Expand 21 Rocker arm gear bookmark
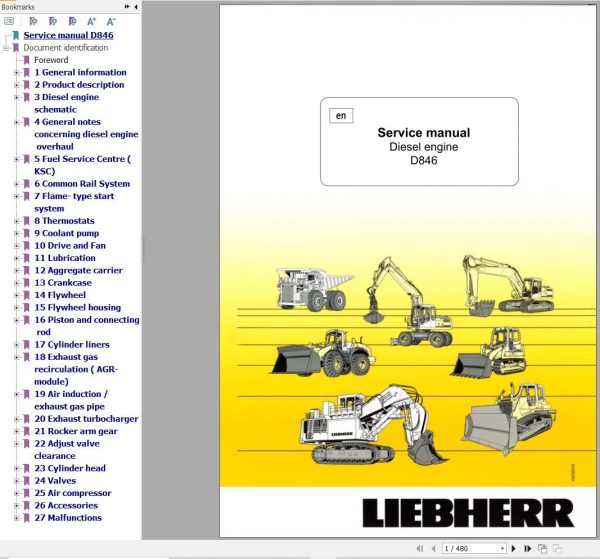The width and height of the screenshot is (600, 559). click(16, 431)
